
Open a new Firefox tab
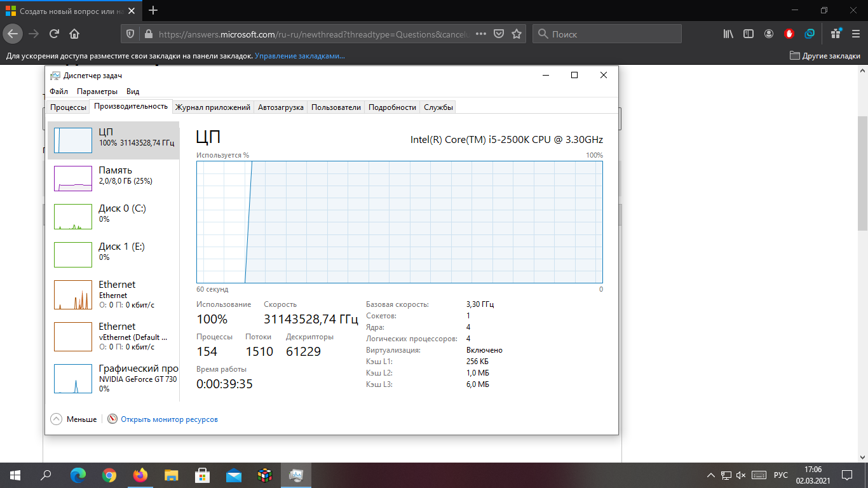click(x=153, y=10)
